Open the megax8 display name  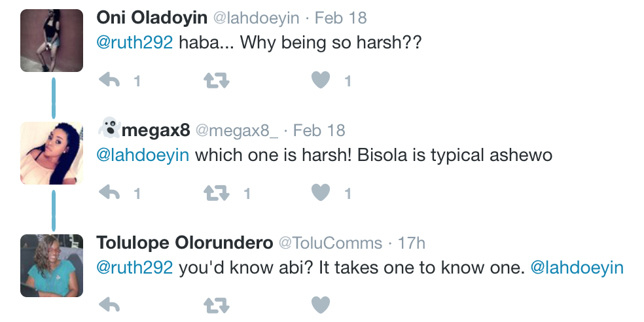(x=156, y=131)
